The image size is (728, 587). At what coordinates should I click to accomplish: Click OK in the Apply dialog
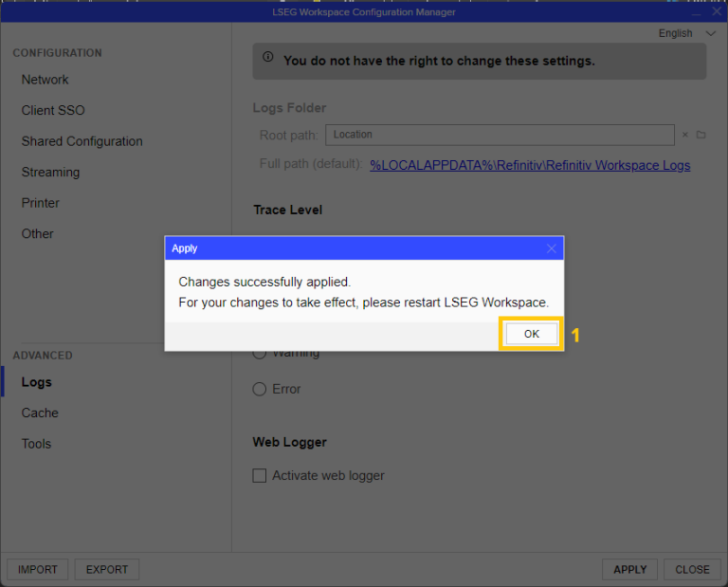531,334
